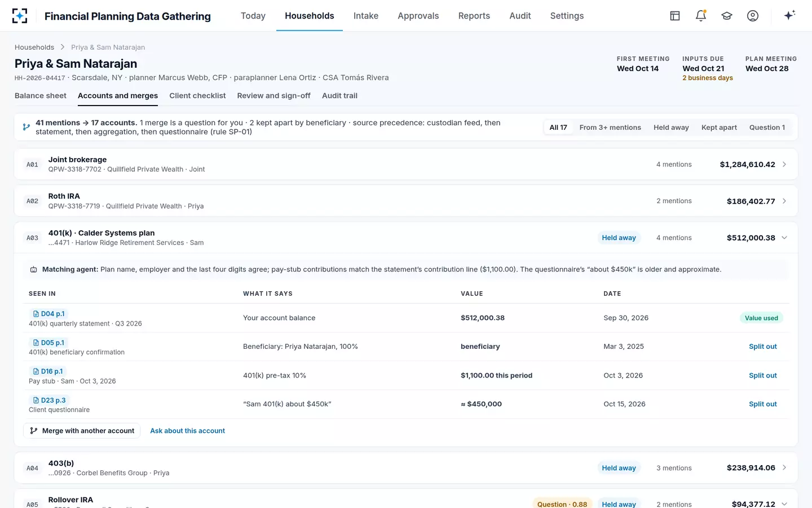This screenshot has width=812, height=508.
Task: Select the All 17 filter
Action: coord(558,128)
